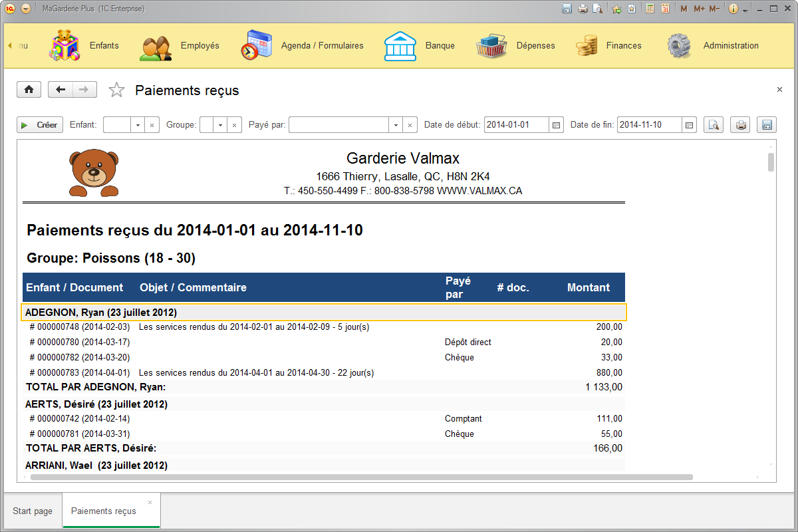Clear the Payé par filter
798x532 pixels.
[x=411, y=125]
